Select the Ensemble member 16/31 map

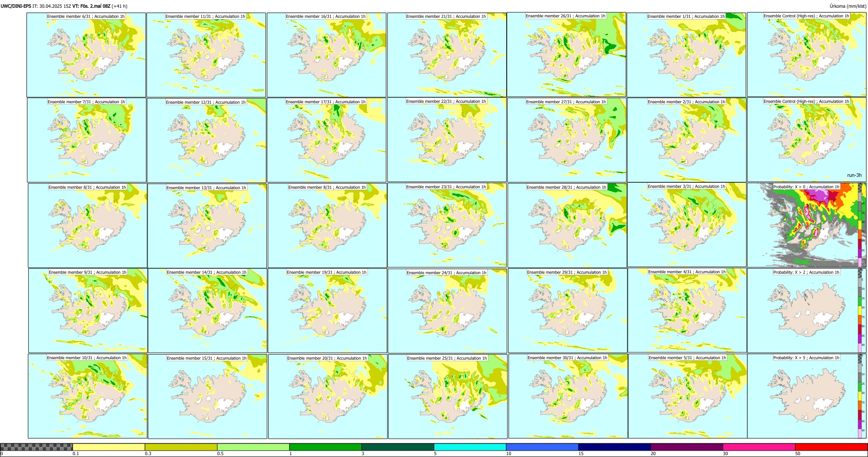pos(327,55)
